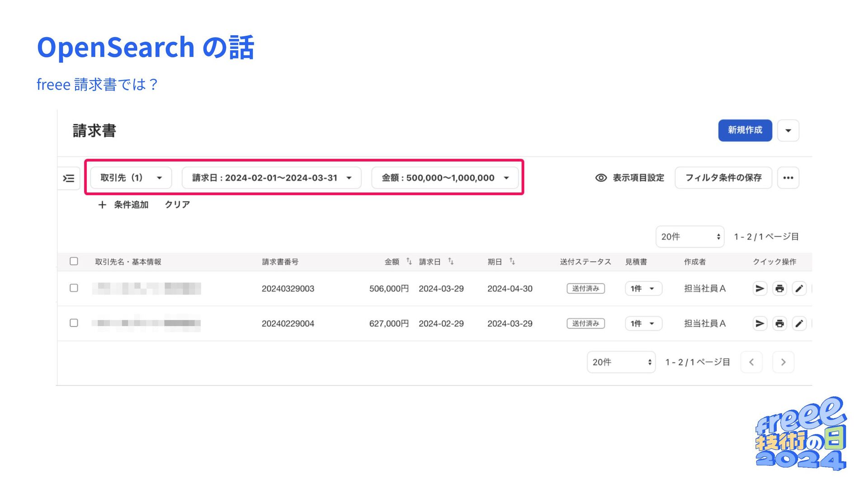This screenshot has height=488, width=868.
Task: Click amount 506,000円
Action: tap(389, 289)
